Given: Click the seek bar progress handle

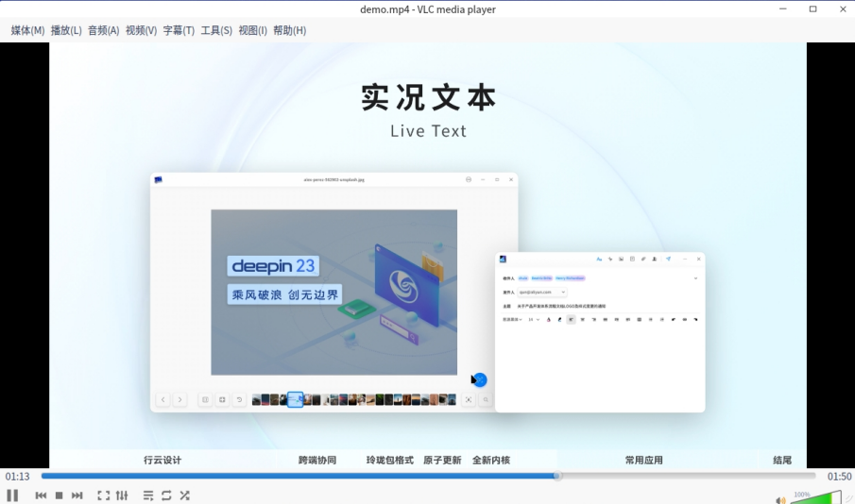Looking at the screenshot, I should (556, 476).
